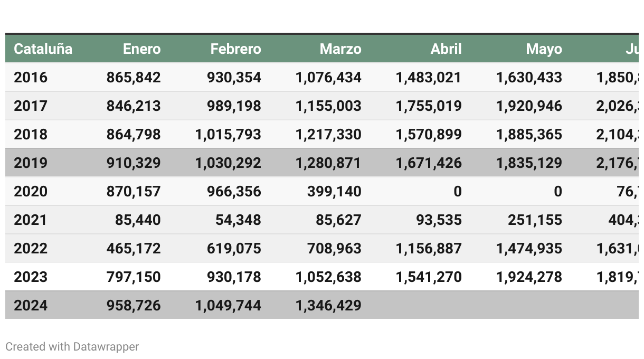Select the Marzo column header
Viewport: 644px width, 359px height.
340,49
